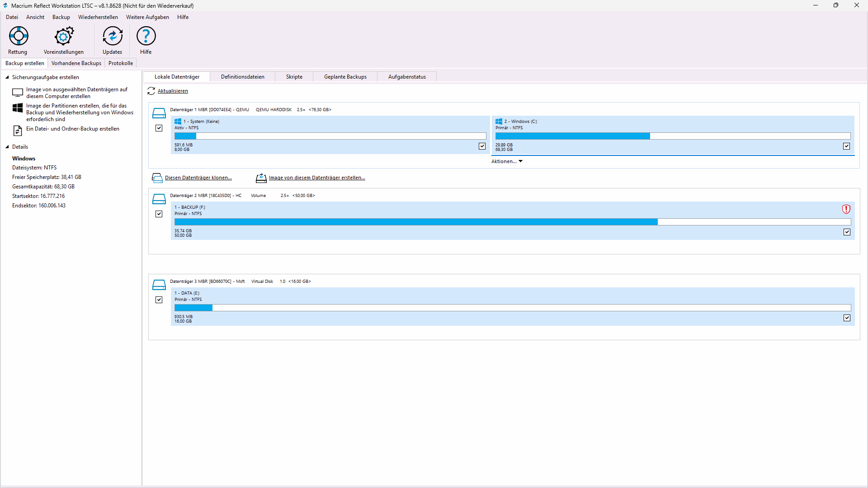Open the Datei menu
This screenshot has height=488, width=868.
[12, 17]
